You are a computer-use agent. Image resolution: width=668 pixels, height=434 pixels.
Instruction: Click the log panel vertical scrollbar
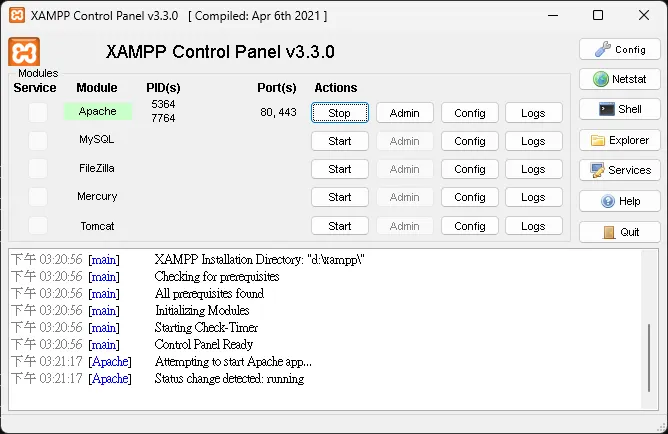[649, 358]
